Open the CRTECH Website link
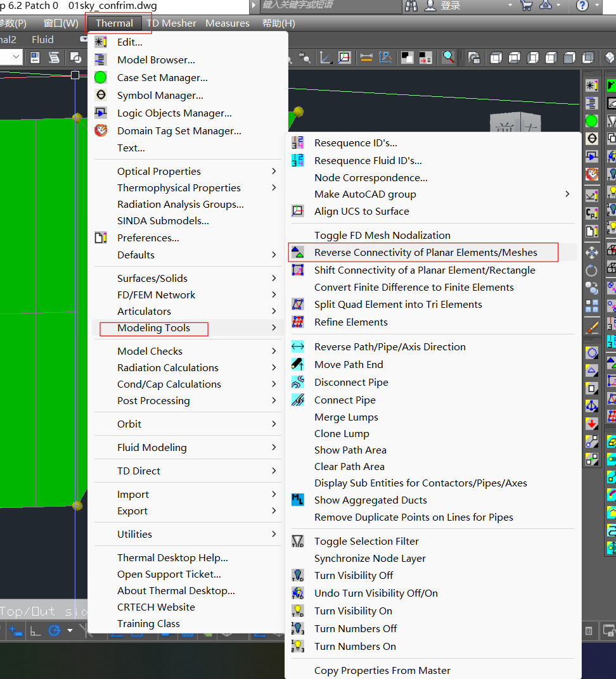Viewport: 616px width, 679px height. point(156,607)
